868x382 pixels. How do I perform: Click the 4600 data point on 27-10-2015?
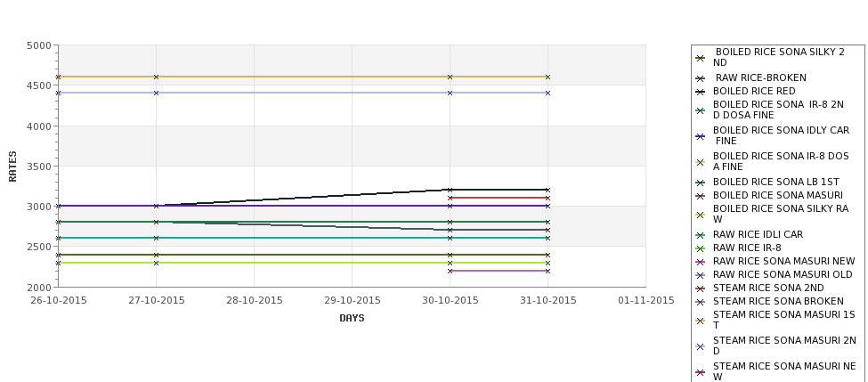point(156,77)
